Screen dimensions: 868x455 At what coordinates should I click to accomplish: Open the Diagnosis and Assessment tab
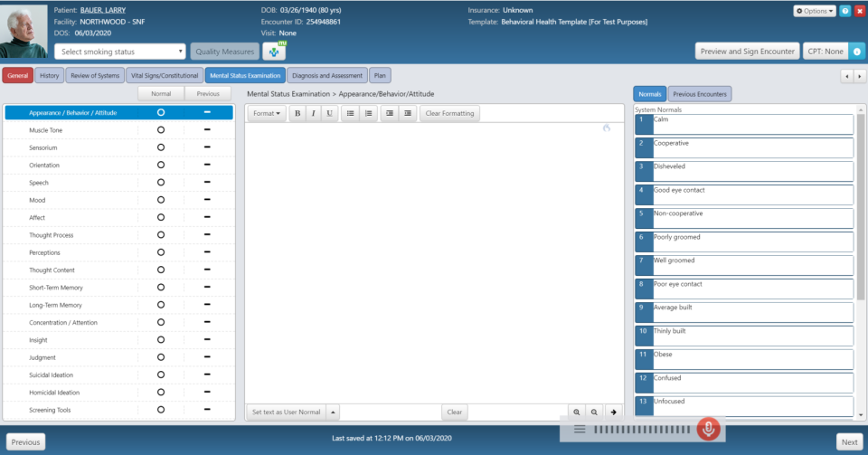point(327,75)
